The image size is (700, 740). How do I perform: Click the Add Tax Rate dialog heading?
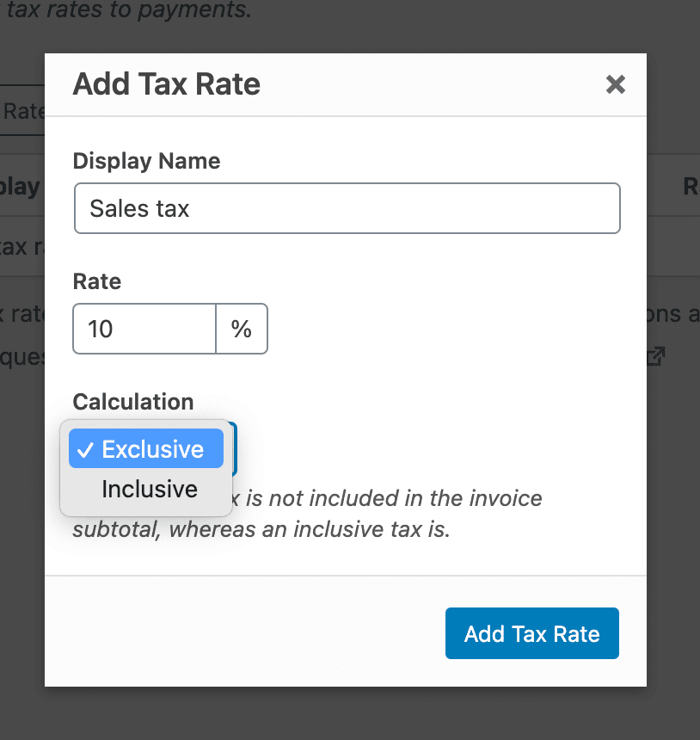[166, 84]
